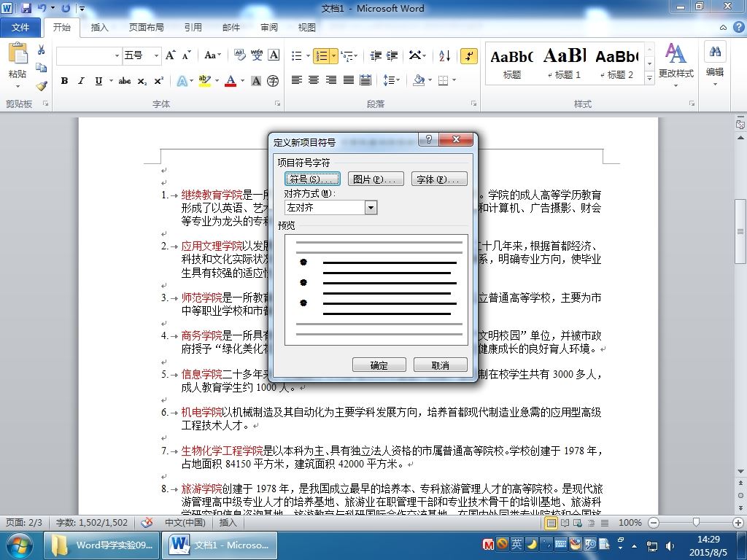Click the zoom slider handle
The image size is (747, 560).
pos(696,523)
